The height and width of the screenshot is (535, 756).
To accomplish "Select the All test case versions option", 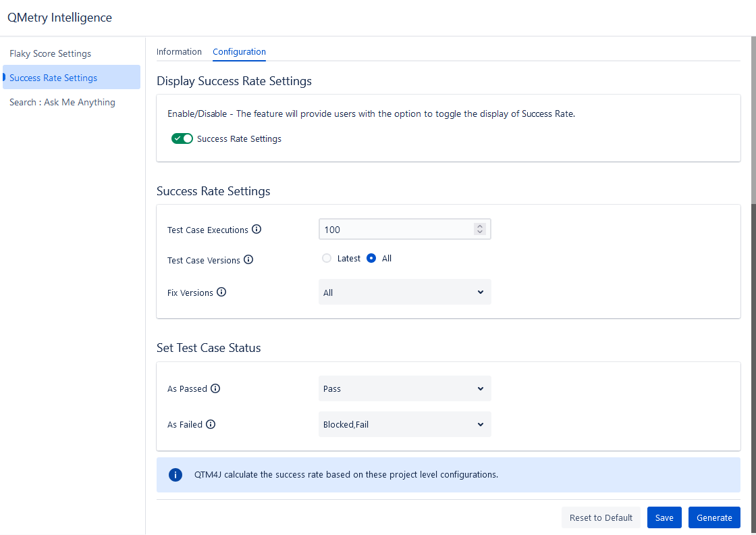I will click(x=371, y=258).
